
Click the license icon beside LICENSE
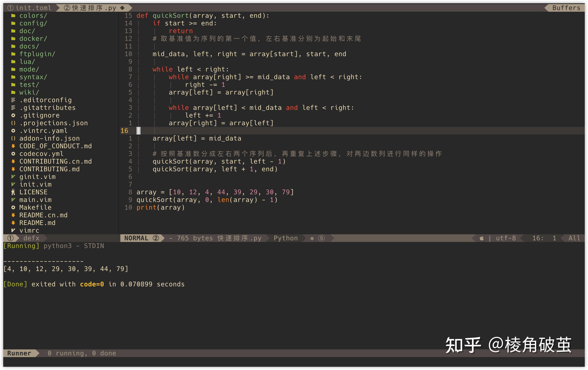(x=13, y=192)
